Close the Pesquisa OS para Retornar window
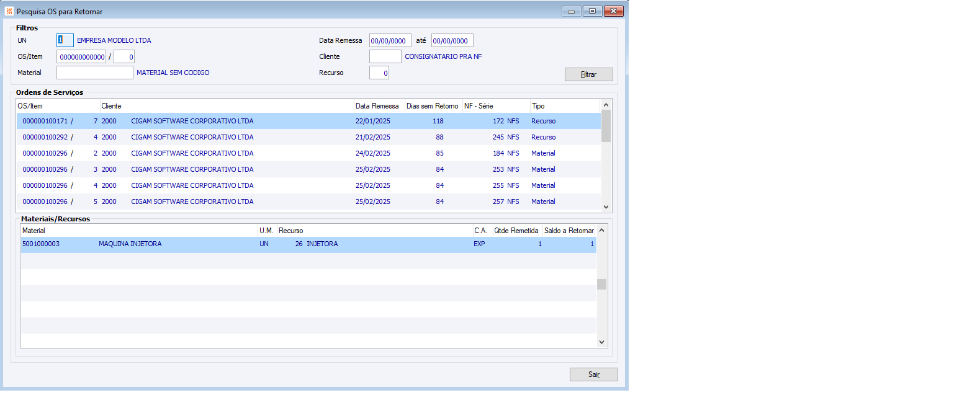 click(613, 11)
